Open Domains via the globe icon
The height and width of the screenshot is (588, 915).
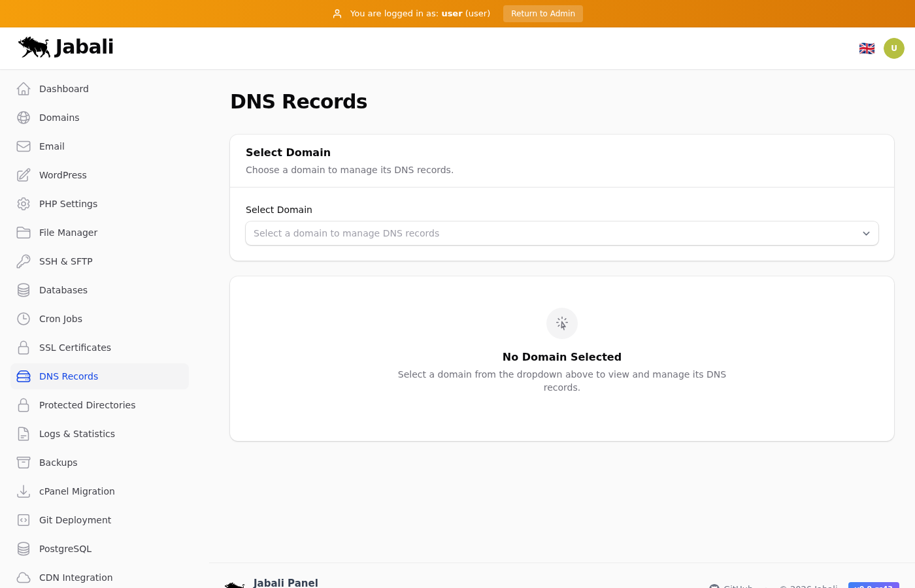[x=24, y=118]
